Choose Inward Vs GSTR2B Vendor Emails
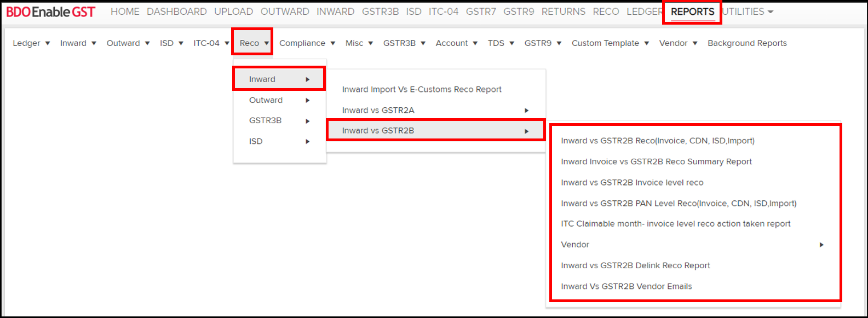Viewport: 868px width, 318px height. (626, 286)
